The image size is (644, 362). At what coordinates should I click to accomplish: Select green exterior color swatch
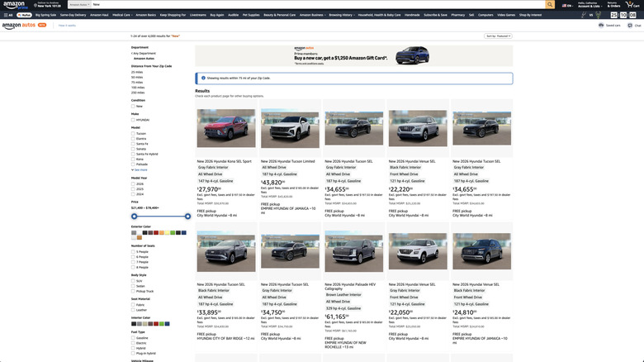click(x=173, y=233)
